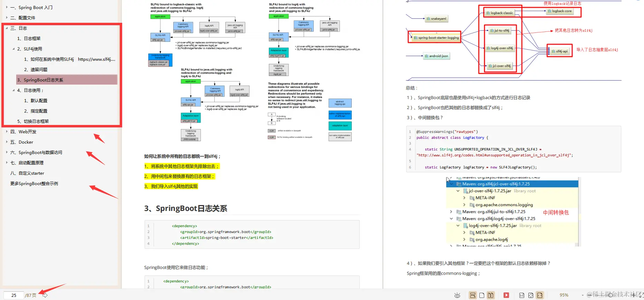Image resolution: width=644 pixels, height=300 pixels.
Task: Expand the 六、SpringBoot与数据访问 chapter
Action: click(x=7, y=152)
